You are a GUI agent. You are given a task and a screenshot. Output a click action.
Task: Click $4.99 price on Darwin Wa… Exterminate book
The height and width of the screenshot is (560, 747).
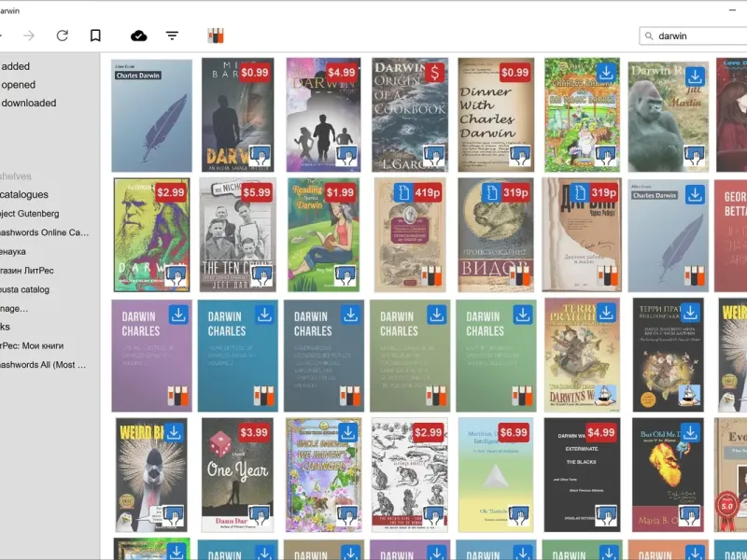click(x=600, y=432)
